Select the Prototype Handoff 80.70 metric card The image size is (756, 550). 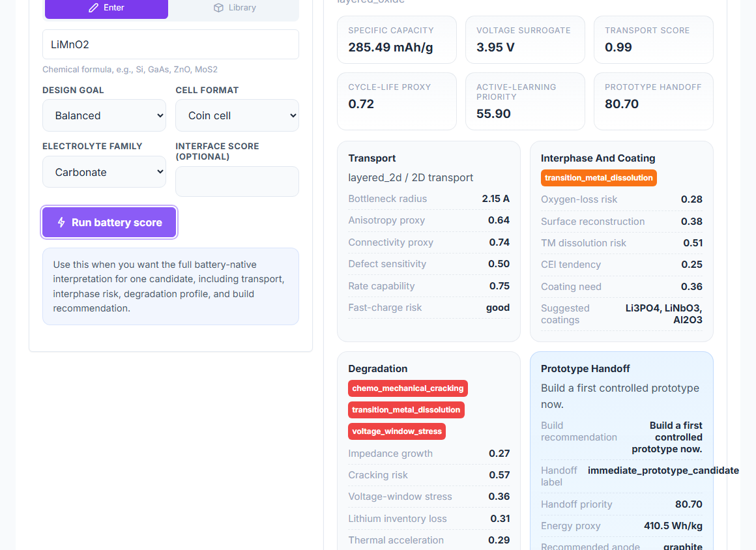click(x=653, y=101)
